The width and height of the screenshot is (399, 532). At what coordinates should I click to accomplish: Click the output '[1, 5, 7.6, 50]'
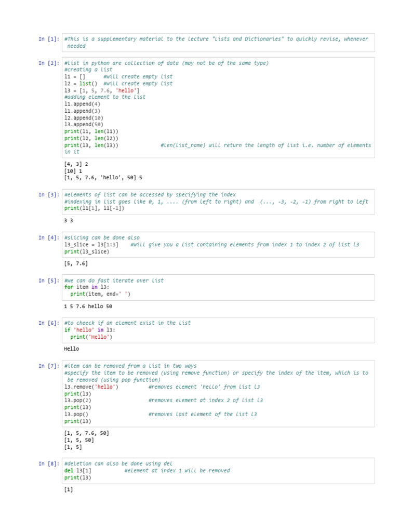pos(87,433)
